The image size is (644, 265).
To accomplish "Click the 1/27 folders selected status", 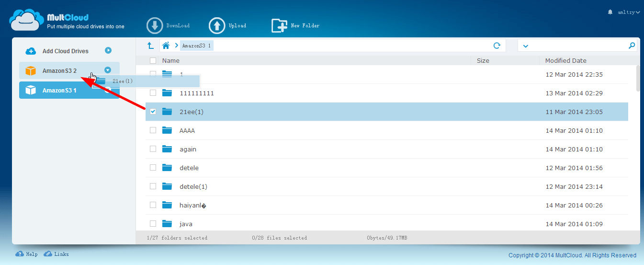I will click(x=178, y=238).
